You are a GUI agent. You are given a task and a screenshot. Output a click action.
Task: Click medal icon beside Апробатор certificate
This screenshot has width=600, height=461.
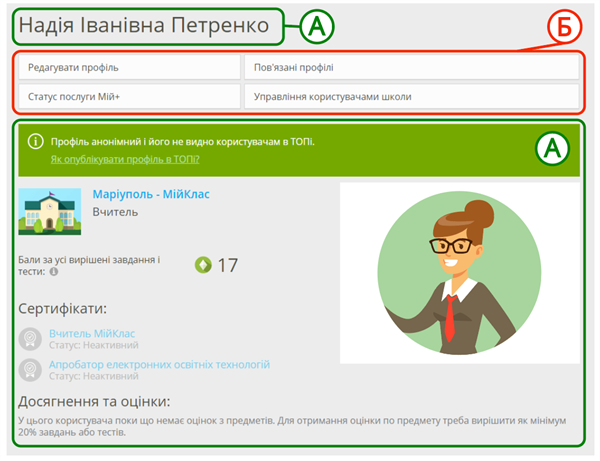[30, 370]
